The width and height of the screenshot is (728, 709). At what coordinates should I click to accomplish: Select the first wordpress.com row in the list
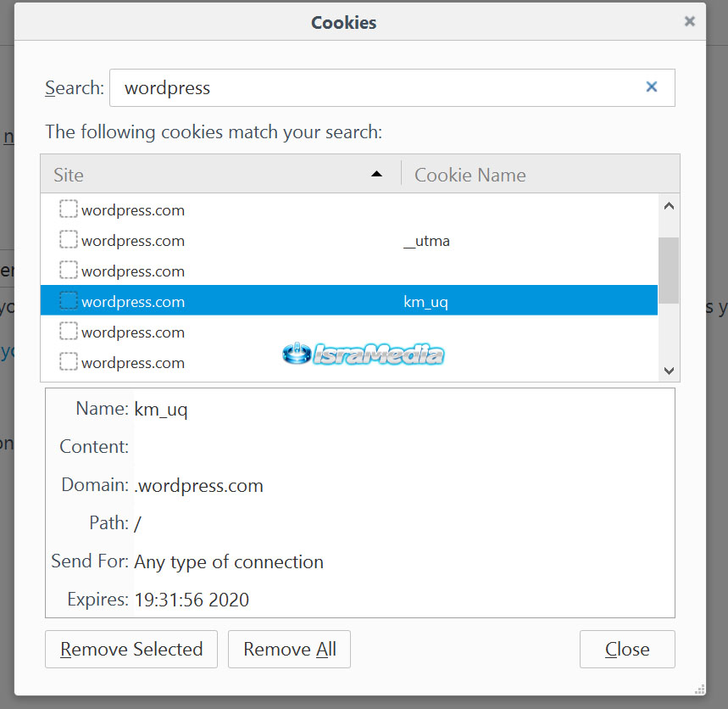[254, 210]
